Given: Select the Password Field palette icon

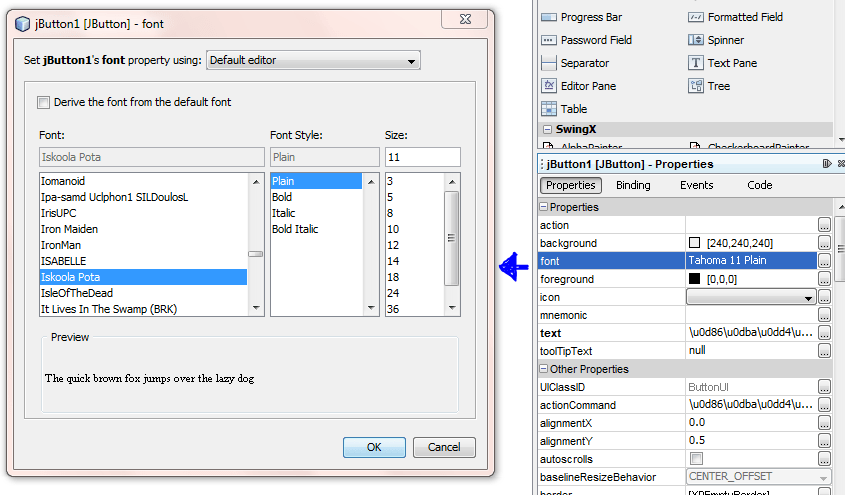Looking at the screenshot, I should pos(549,40).
